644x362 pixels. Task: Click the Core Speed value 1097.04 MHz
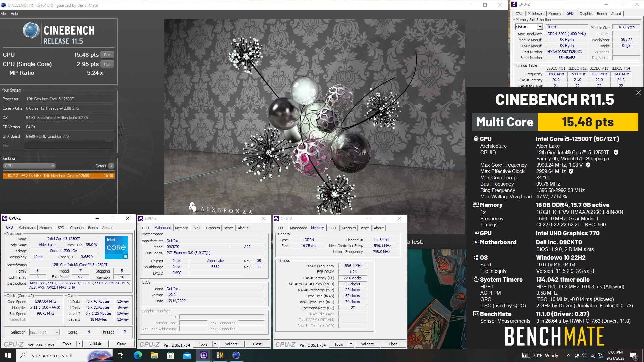coord(46,302)
